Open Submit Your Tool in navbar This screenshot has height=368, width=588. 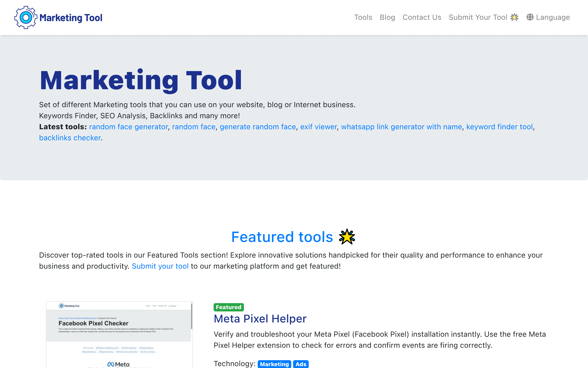(x=478, y=17)
